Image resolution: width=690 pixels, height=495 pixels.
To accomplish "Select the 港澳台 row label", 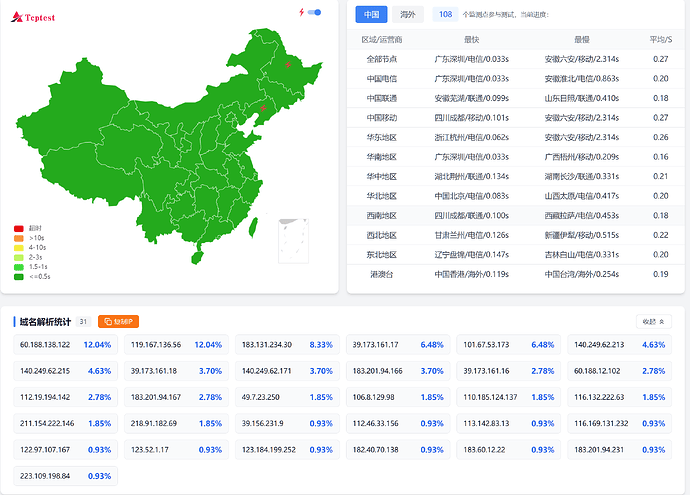I will click(x=382, y=275).
